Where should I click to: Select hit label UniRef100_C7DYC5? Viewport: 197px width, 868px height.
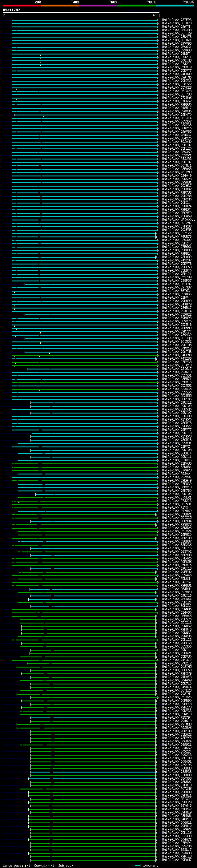(177, 362)
